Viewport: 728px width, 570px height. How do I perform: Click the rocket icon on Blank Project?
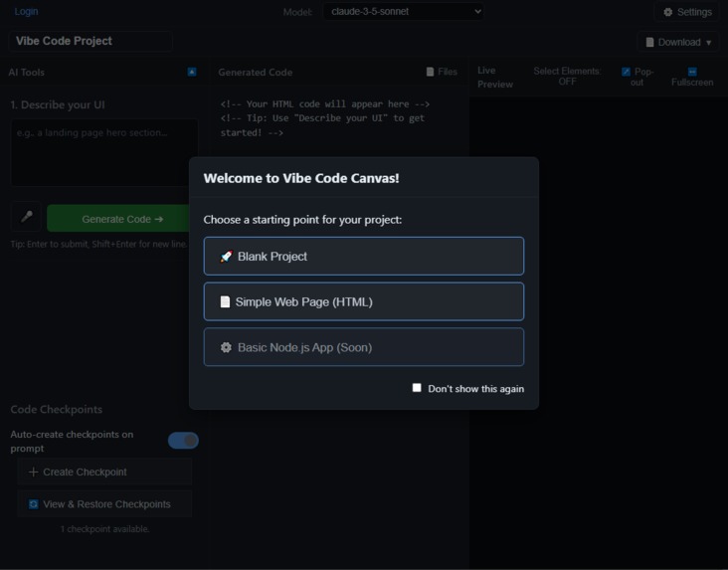click(x=226, y=257)
